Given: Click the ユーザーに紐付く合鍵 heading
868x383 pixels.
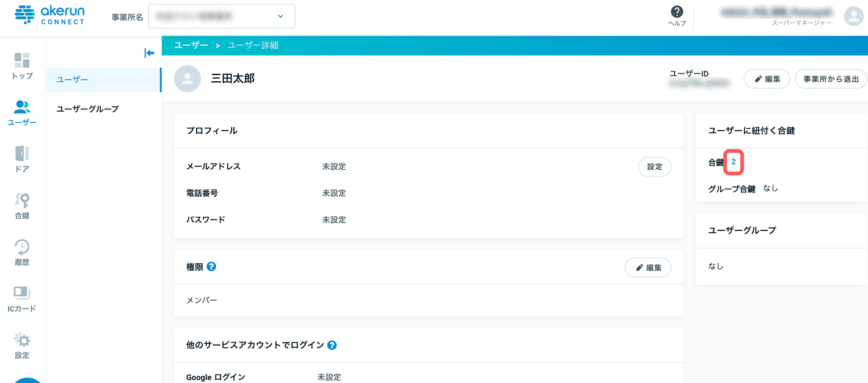Looking at the screenshot, I should pyautogui.click(x=751, y=131).
